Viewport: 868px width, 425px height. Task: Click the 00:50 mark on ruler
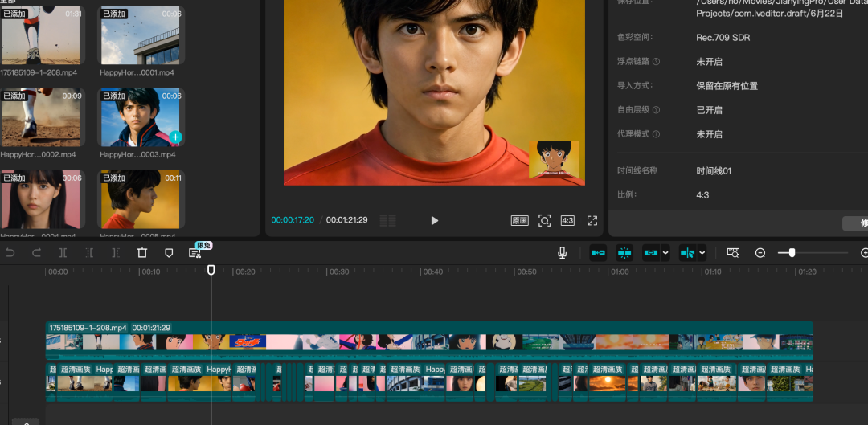(526, 272)
